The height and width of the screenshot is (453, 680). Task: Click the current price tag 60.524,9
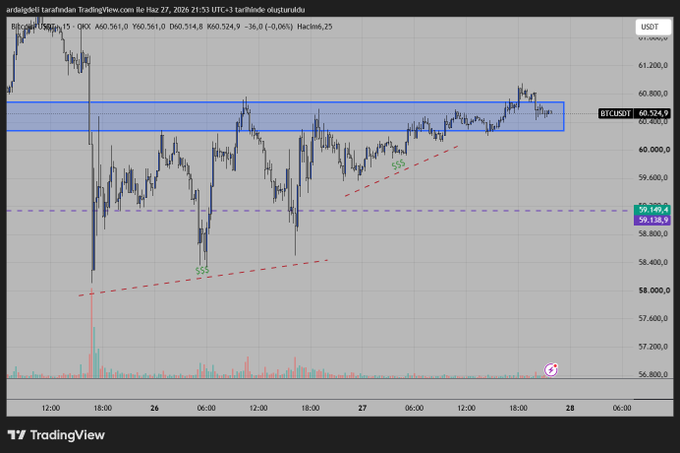652,114
